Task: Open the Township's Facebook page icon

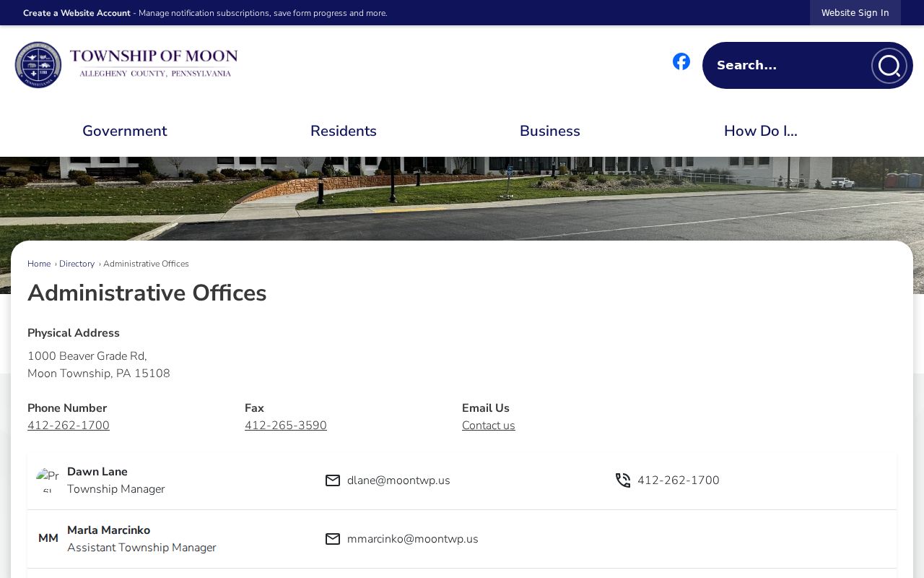Action: [x=681, y=61]
